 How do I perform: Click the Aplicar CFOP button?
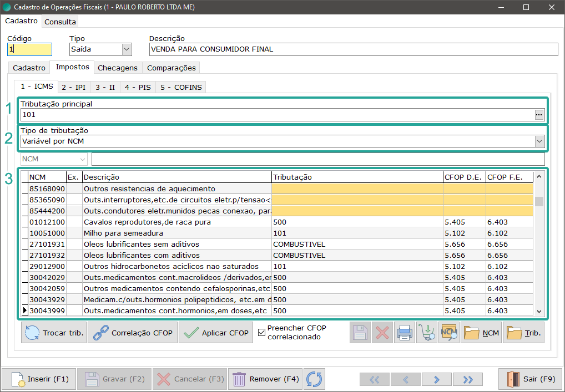tap(216, 333)
